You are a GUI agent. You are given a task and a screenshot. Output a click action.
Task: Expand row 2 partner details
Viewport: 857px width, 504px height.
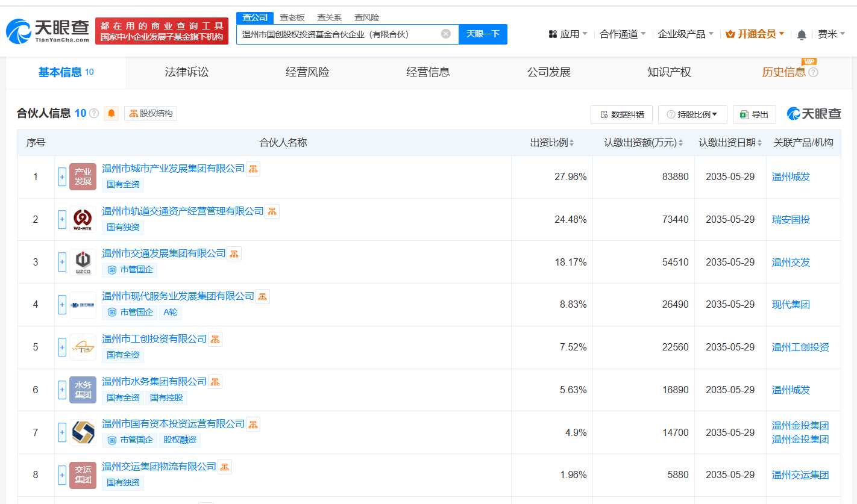pos(62,220)
